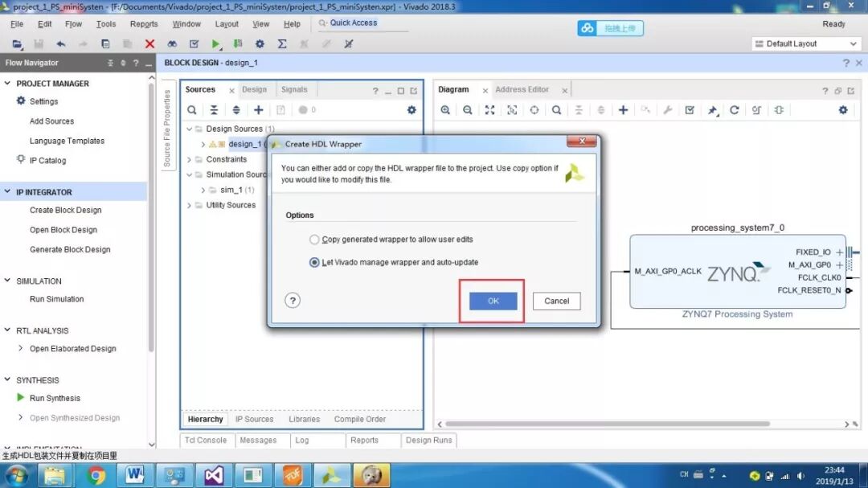Image resolution: width=868 pixels, height=488 pixels.
Task: Click Zoom In icon in Diagram toolbar
Action: pos(445,109)
